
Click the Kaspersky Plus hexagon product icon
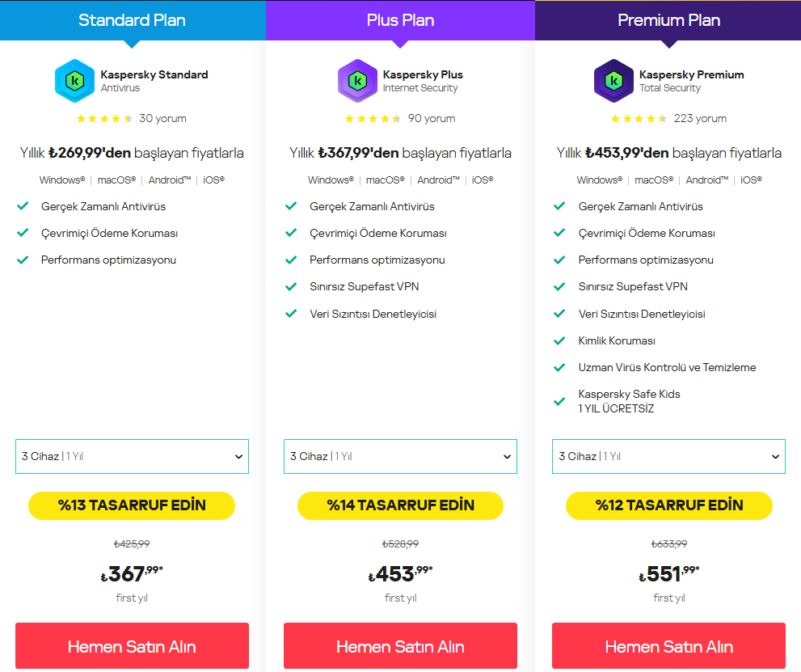357,81
